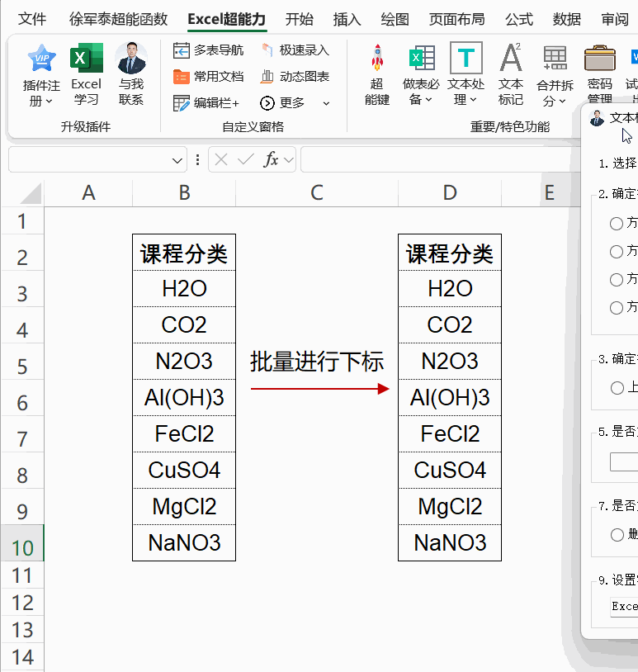Select column A header
The image size is (638, 672).
[88, 193]
